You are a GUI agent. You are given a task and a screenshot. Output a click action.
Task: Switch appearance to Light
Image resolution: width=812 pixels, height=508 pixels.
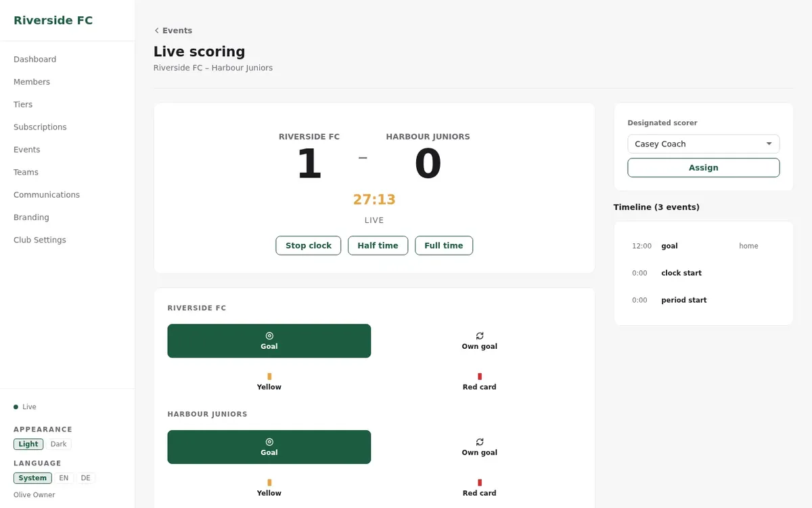click(x=28, y=444)
